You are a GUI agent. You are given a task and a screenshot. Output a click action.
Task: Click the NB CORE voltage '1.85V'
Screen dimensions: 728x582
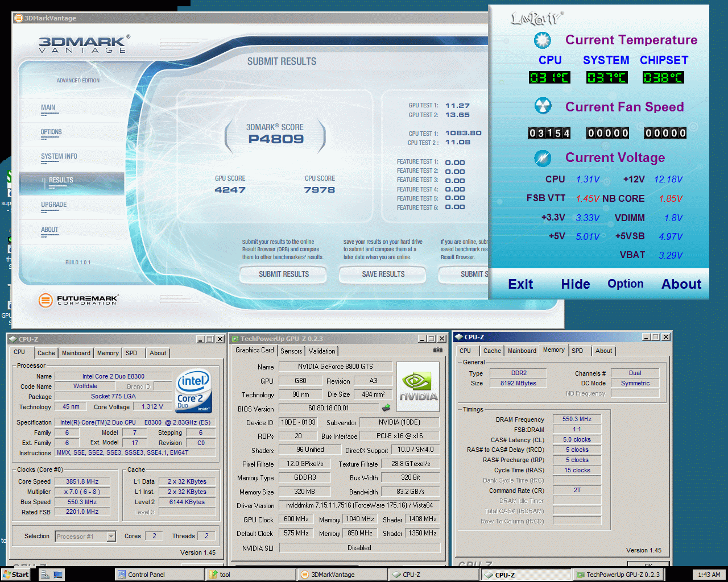671,198
